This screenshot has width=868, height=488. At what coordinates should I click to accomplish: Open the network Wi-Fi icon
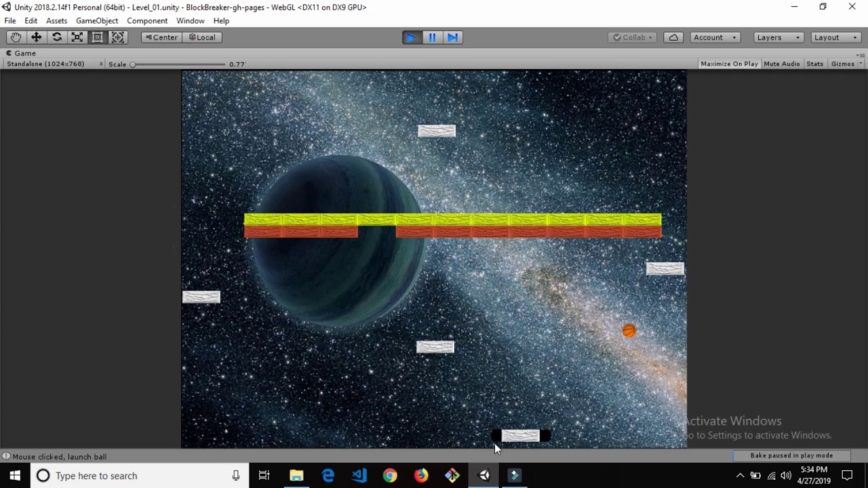[x=772, y=476]
